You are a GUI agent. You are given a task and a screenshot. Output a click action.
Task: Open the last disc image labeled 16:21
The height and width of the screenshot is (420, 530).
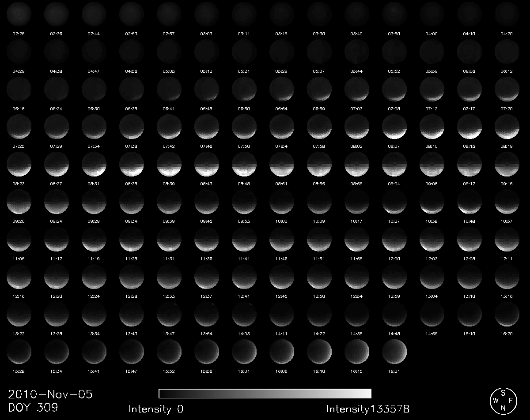(394, 351)
